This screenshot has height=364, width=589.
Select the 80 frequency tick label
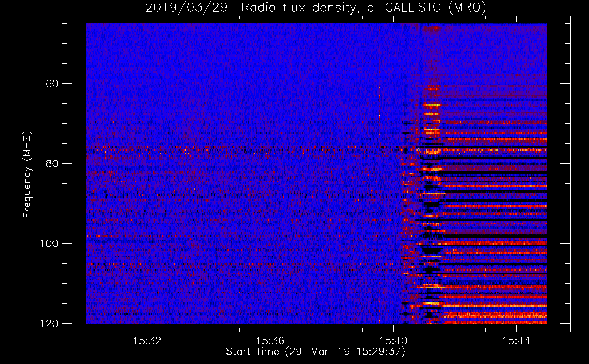[x=52, y=163]
